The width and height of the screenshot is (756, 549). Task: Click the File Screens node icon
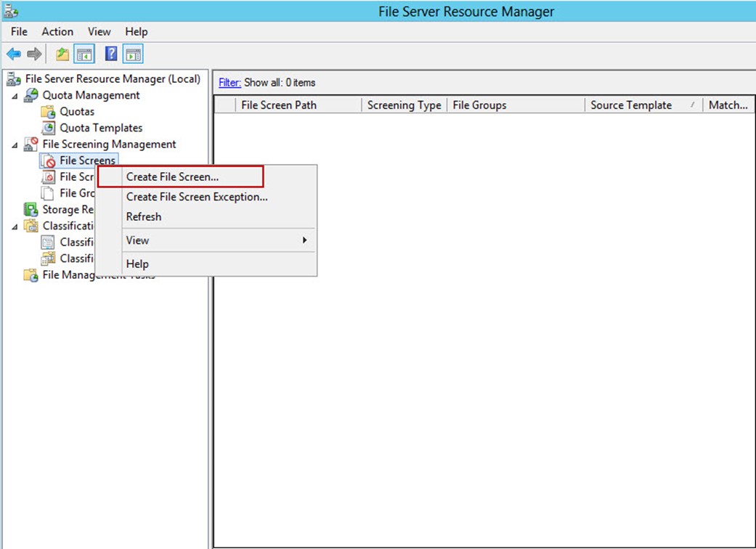coord(48,160)
